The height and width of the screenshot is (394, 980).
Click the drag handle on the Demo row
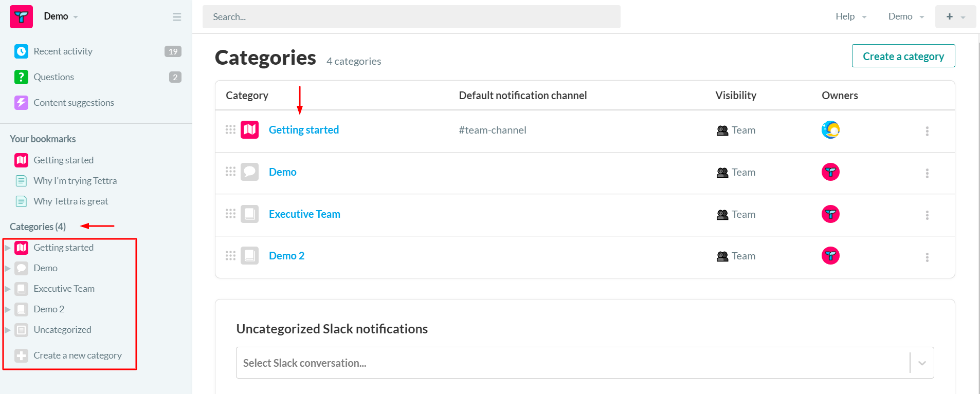[230, 172]
